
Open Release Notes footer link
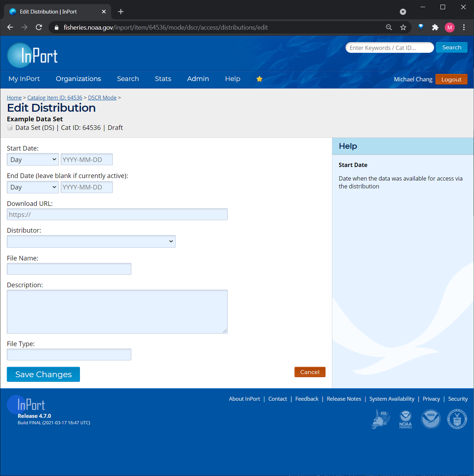pyautogui.click(x=344, y=399)
